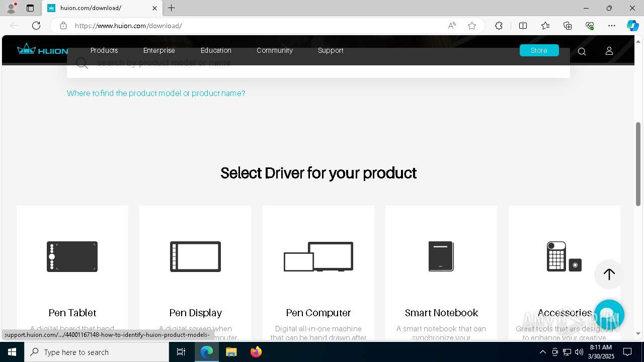Open Browser essentials icon

pyautogui.click(x=590, y=26)
